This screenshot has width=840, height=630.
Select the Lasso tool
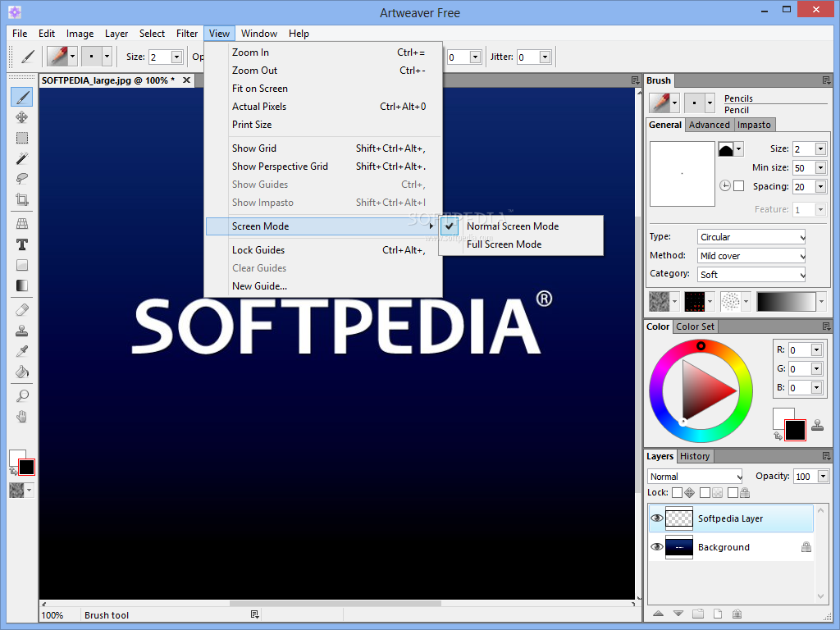pyautogui.click(x=22, y=179)
